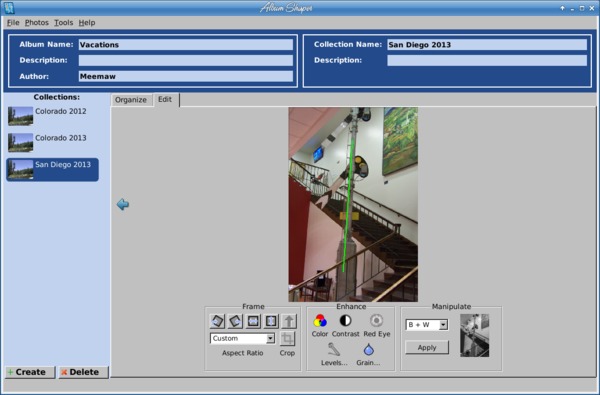The image size is (600, 395).
Task: Open the Aspect Ratio Custom dropdown
Action: (242, 338)
